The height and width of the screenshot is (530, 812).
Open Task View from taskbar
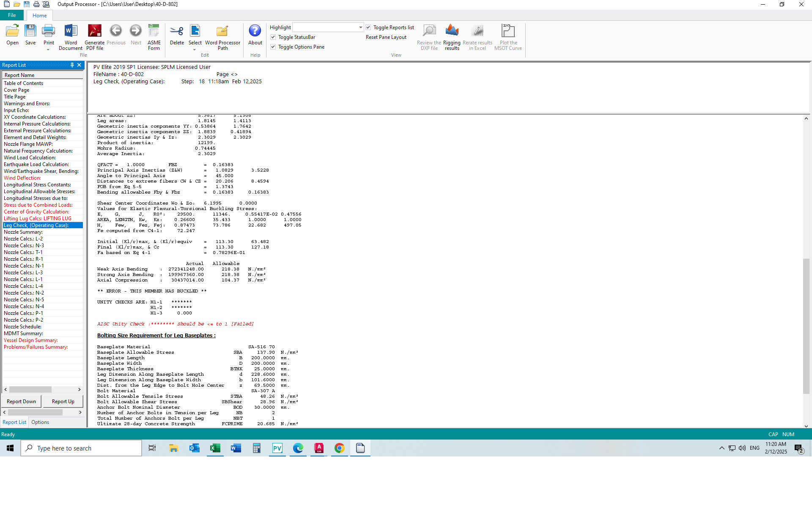tap(152, 448)
